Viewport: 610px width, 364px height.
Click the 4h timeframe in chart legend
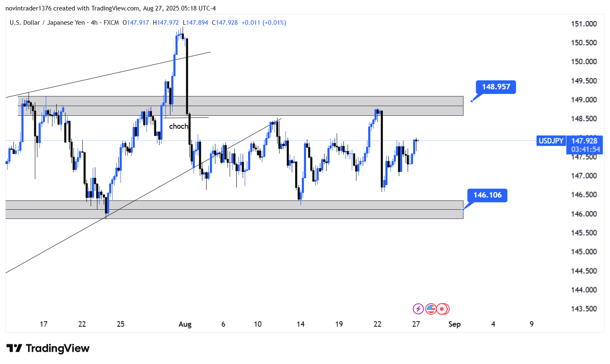coord(94,23)
